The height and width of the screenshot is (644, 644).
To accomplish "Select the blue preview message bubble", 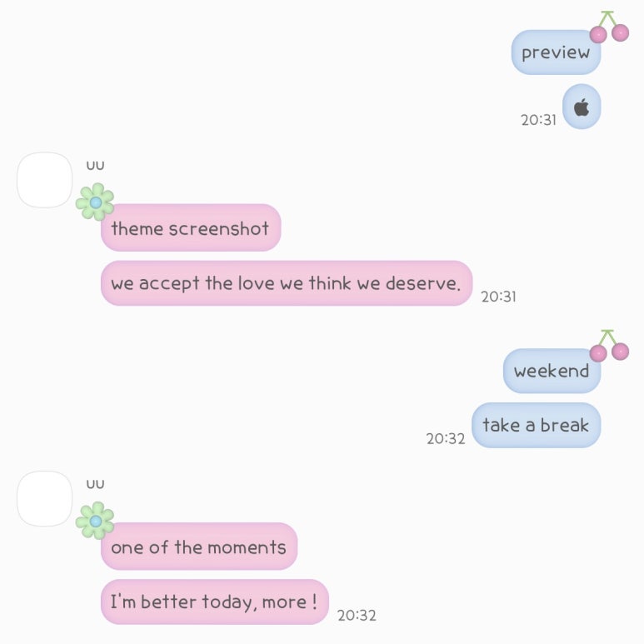I will click(557, 52).
